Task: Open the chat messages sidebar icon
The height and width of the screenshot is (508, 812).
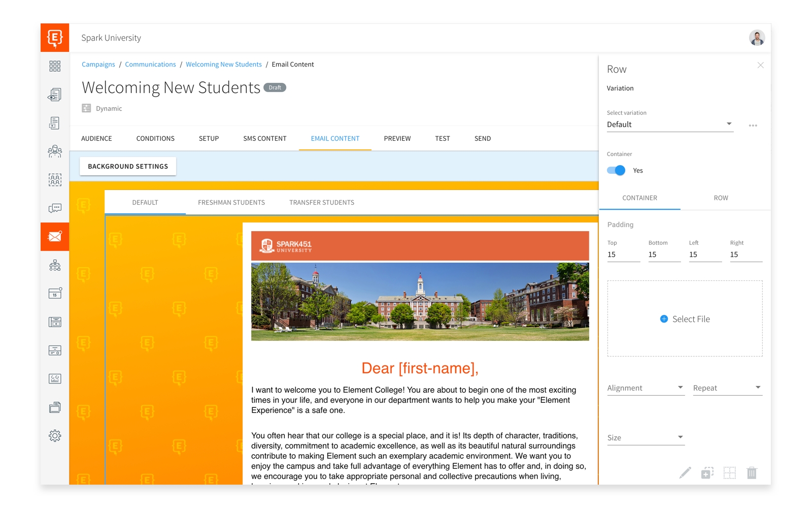Action: [55, 208]
